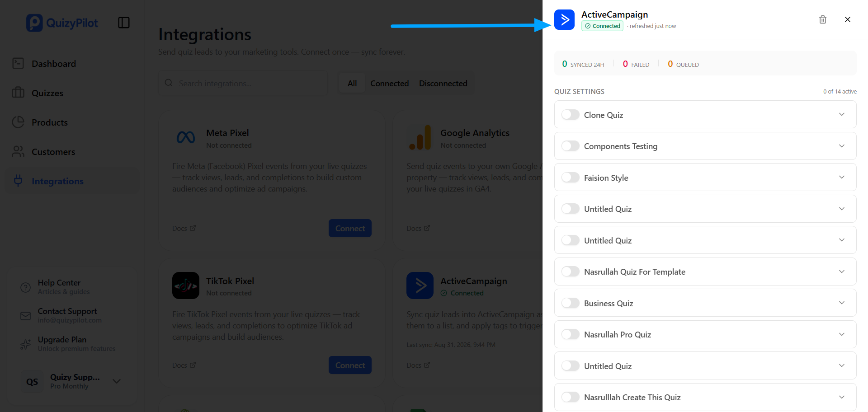Activate the Nasrullah Pro Quiz toggle
This screenshot has width=868, height=412.
(571, 334)
